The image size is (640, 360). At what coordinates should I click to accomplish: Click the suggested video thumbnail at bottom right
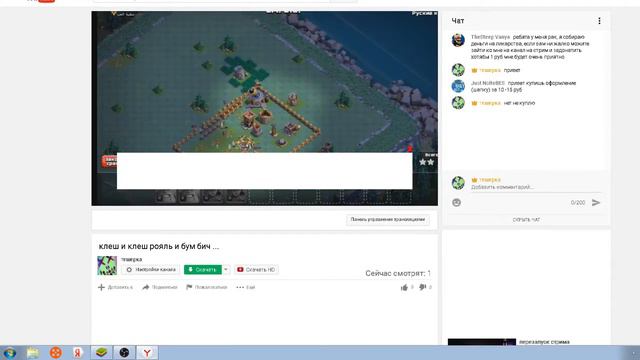(x=482, y=342)
